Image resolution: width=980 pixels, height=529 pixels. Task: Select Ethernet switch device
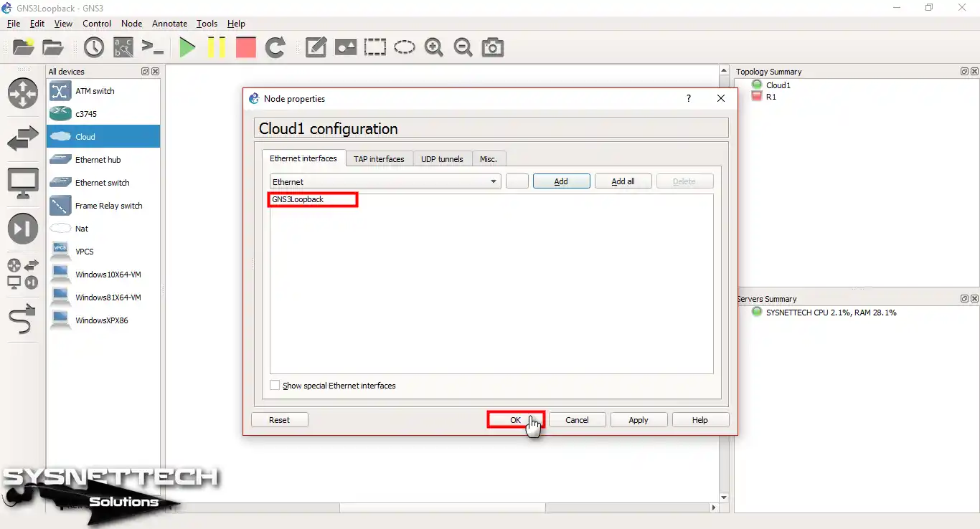pos(103,183)
